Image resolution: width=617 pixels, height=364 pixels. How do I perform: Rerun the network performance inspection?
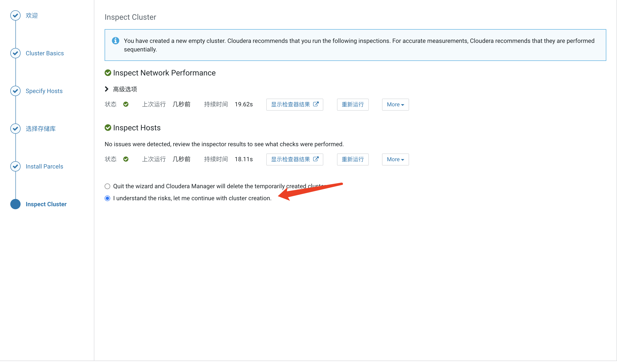pos(352,104)
